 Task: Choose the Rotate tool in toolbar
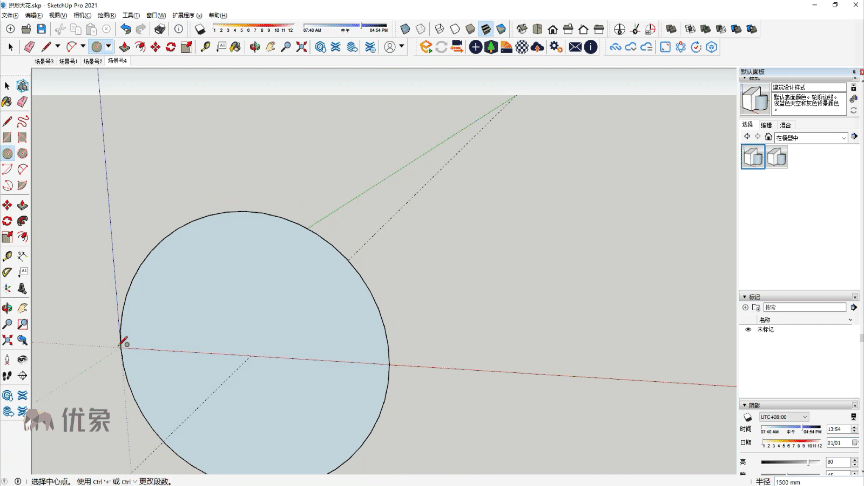tap(171, 47)
